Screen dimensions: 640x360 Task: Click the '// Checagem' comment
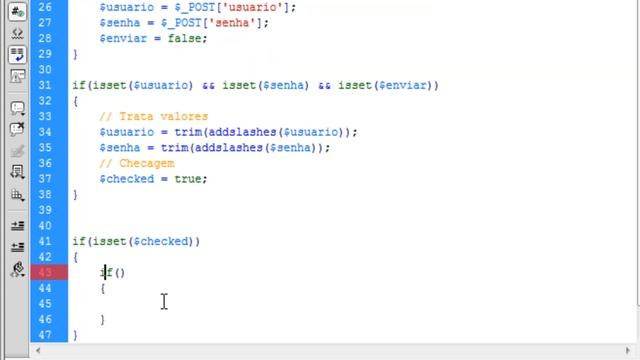coord(137,163)
